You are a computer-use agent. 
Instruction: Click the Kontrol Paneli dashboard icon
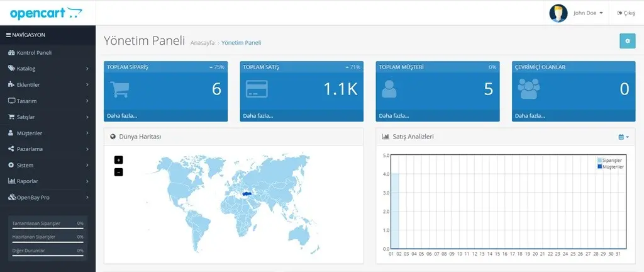[x=11, y=53]
